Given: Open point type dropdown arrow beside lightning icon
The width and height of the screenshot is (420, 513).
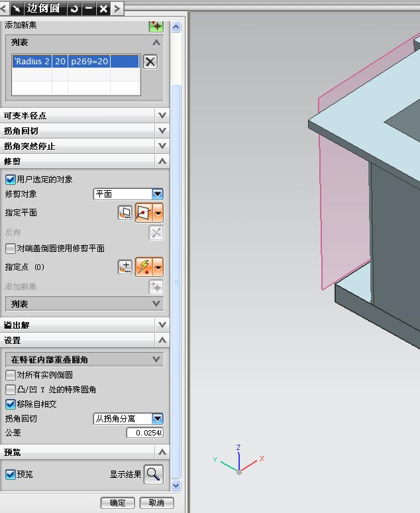Looking at the screenshot, I should pos(158,267).
